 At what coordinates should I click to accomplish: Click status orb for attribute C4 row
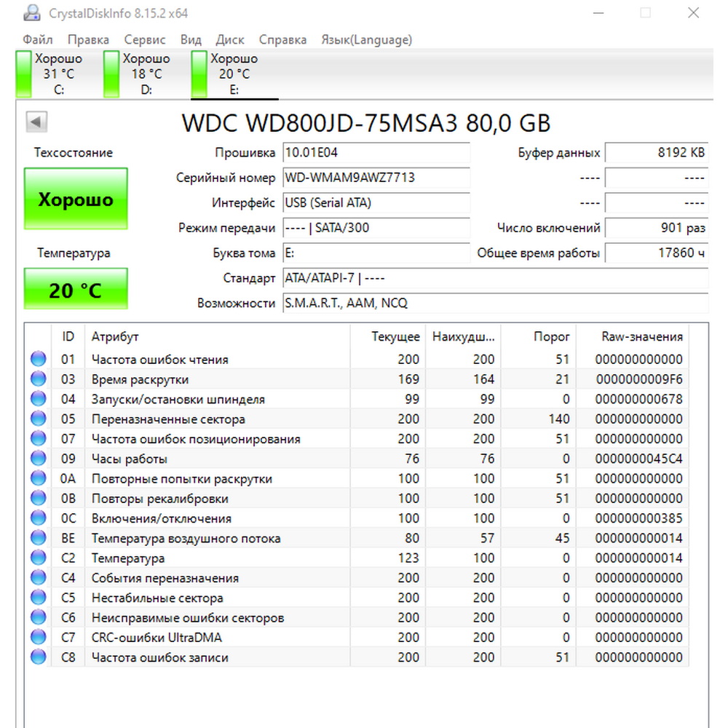[x=39, y=577]
